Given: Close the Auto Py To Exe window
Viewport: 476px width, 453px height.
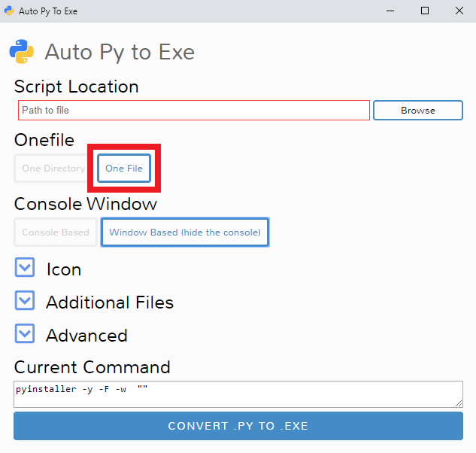Looking at the screenshot, I should tap(459, 11).
